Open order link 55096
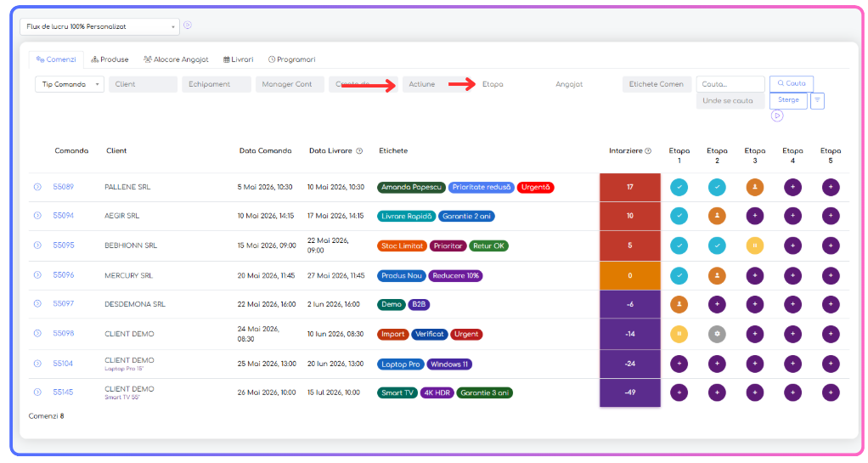The image size is (868, 463). coord(63,274)
